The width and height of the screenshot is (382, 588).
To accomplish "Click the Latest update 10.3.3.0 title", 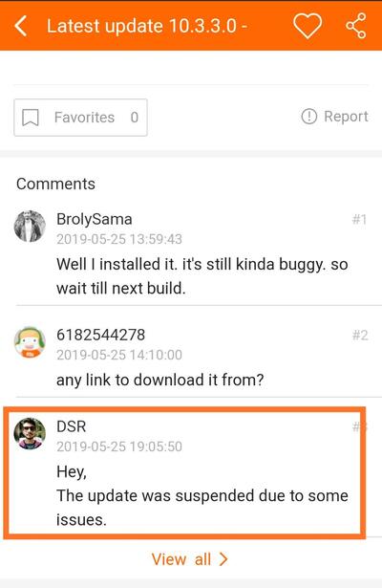I will pyautogui.click(x=146, y=26).
